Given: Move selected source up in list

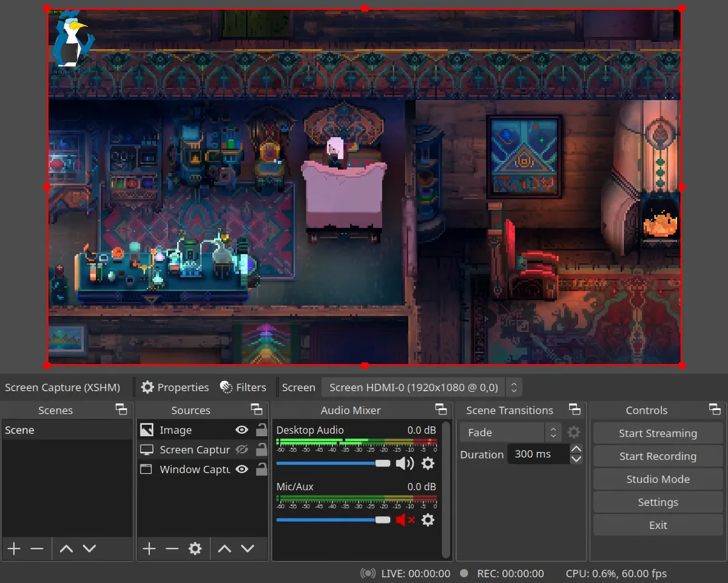Looking at the screenshot, I should [224, 549].
